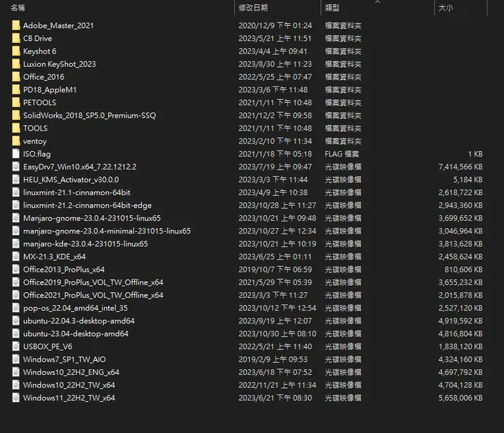Click the Windows11_22H2_TW_x64 disc image icon
The height and width of the screenshot is (433, 504).
click(16, 398)
